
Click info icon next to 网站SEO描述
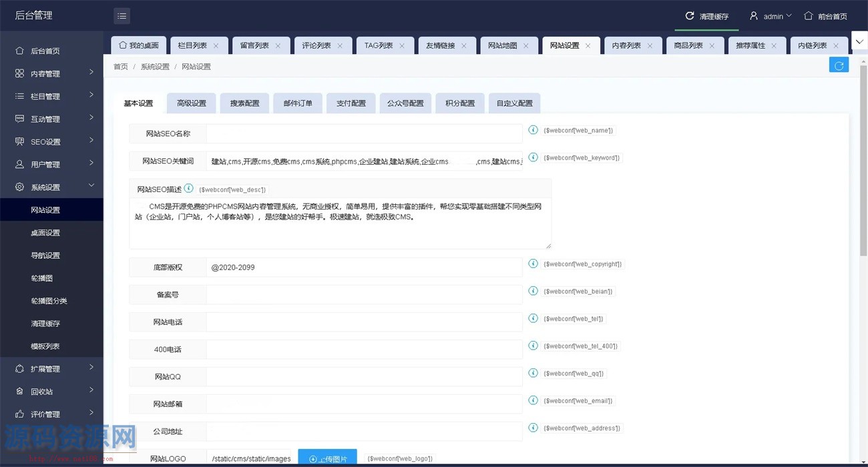pos(189,189)
